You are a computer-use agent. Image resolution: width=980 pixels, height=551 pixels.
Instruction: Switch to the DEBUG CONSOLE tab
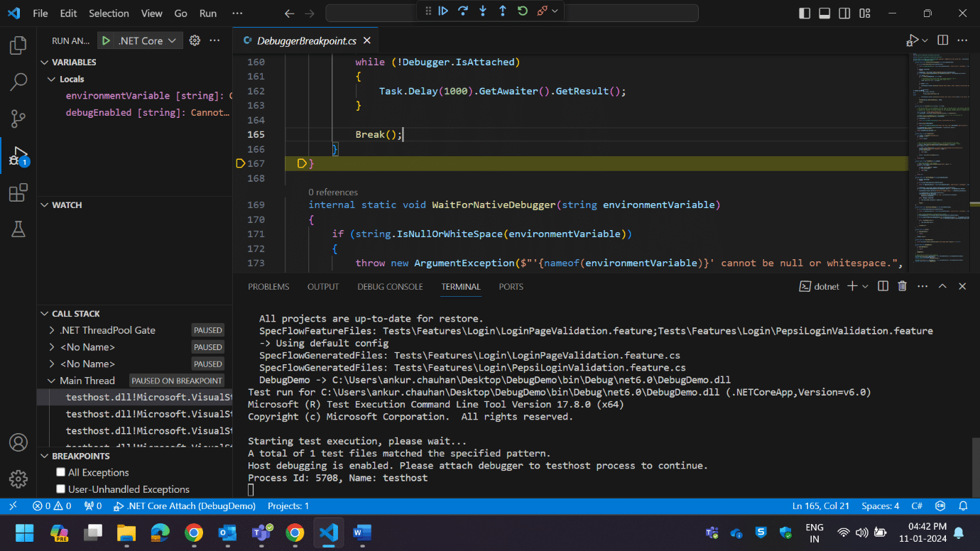coord(390,287)
